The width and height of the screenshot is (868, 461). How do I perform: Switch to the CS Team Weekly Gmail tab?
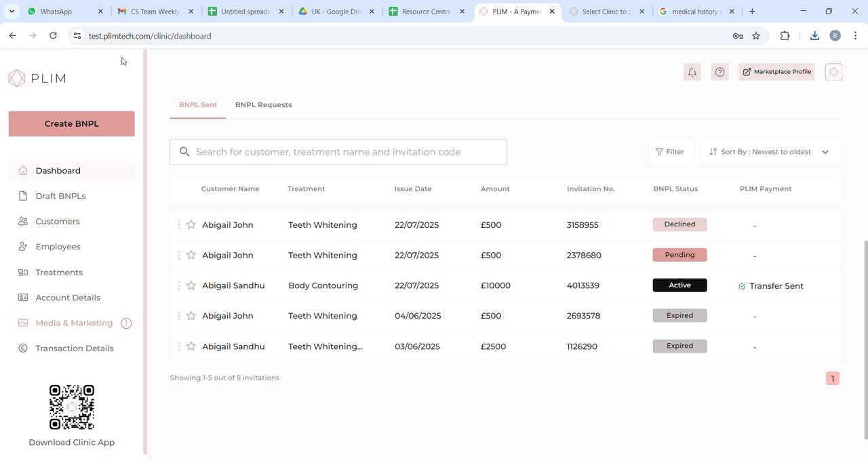coord(155,12)
